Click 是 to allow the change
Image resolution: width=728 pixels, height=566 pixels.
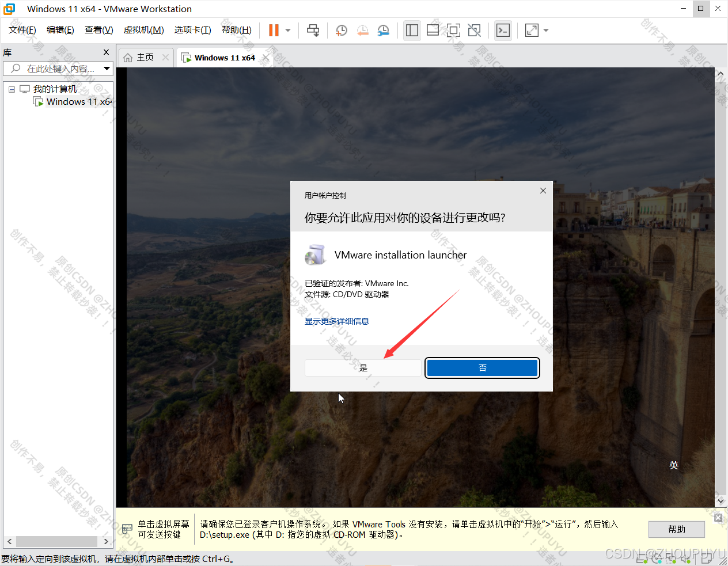(363, 368)
